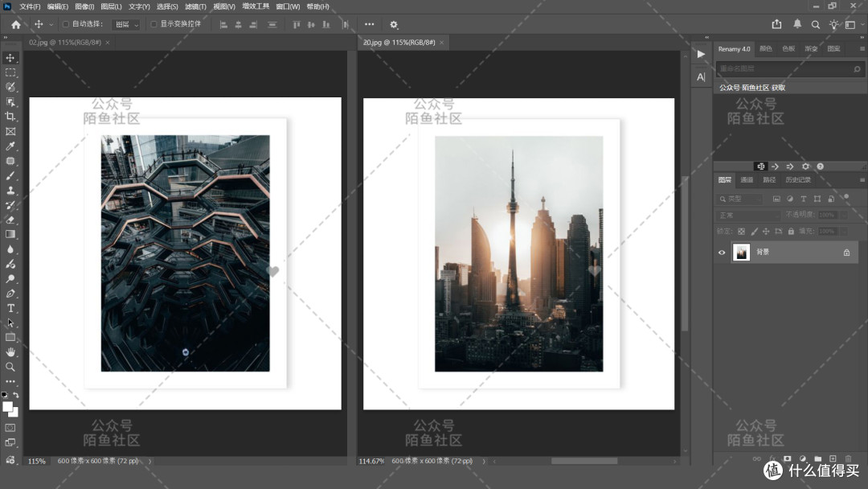Viewport: 868px width, 489px height.
Task: Create a new layer via bottom icon
Action: (833, 458)
